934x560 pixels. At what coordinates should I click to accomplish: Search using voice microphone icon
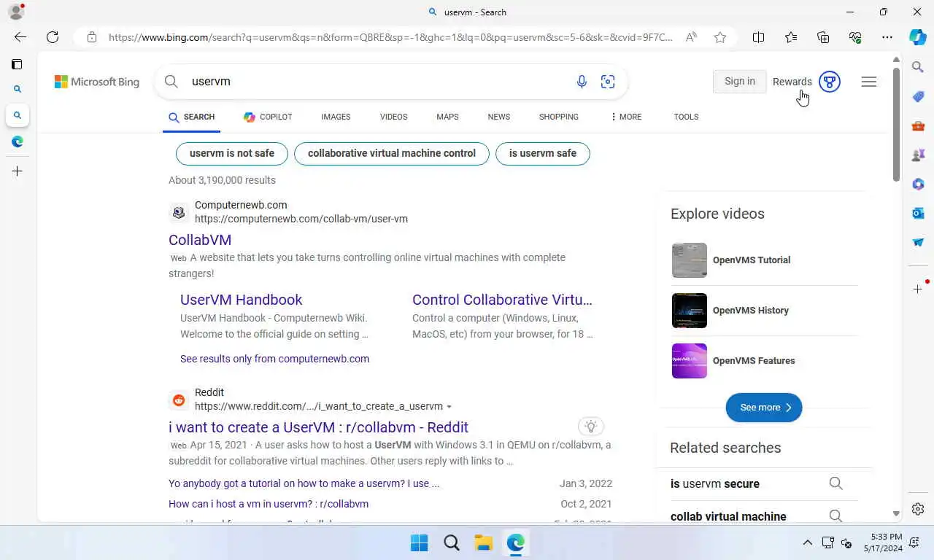point(582,82)
